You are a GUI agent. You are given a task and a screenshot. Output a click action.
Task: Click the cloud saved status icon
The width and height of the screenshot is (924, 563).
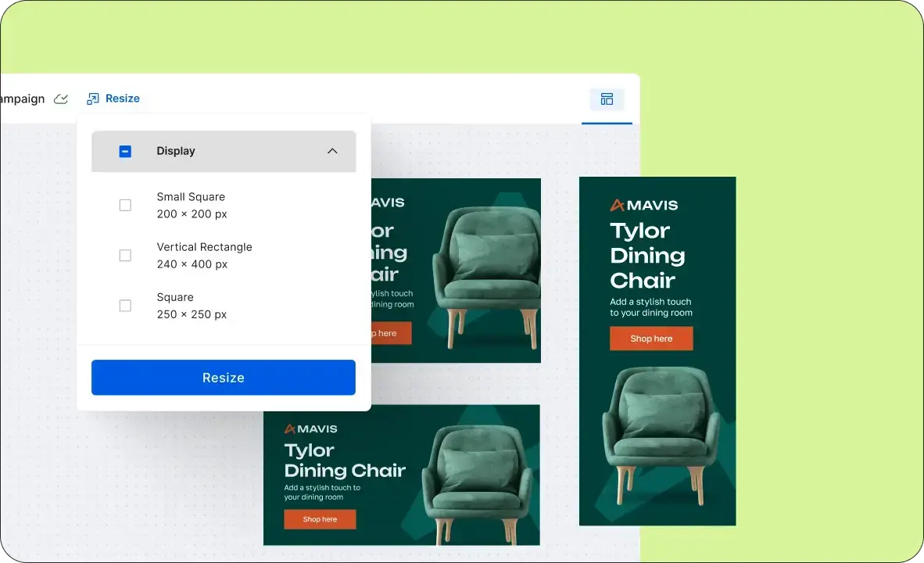pyautogui.click(x=61, y=99)
